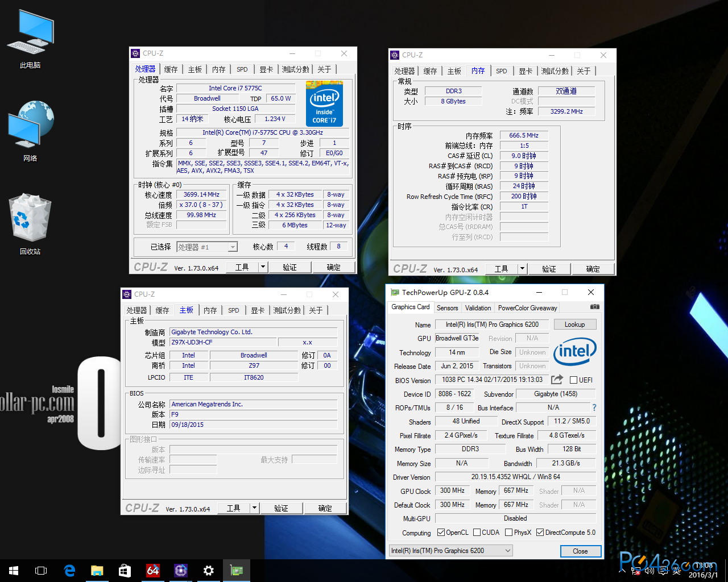
Task: Expand 工具 dropdown arrow in the 处理器 window
Action: (x=263, y=267)
